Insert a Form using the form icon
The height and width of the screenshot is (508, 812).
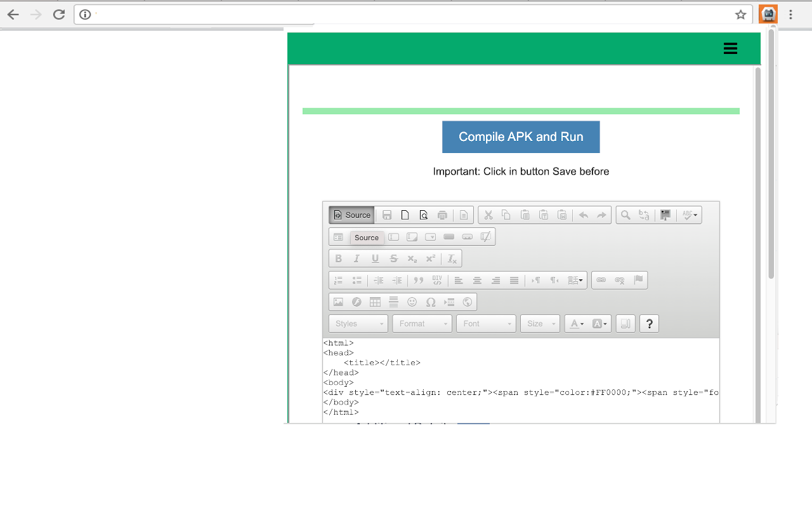tap(339, 237)
